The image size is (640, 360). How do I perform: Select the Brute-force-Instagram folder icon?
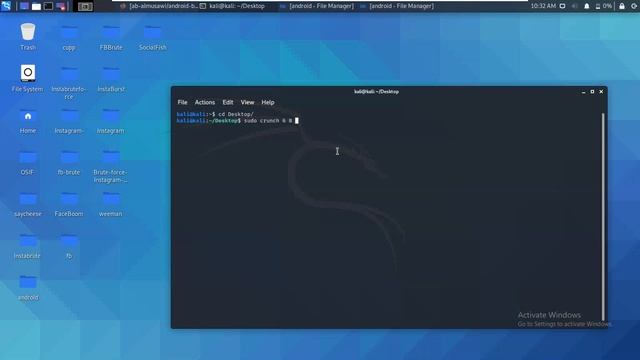pyautogui.click(x=111, y=166)
